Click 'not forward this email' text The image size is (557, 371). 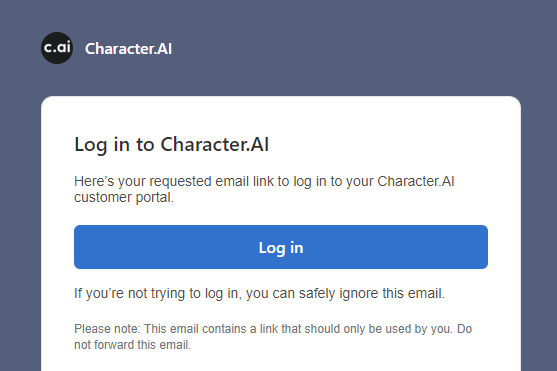tap(132, 345)
